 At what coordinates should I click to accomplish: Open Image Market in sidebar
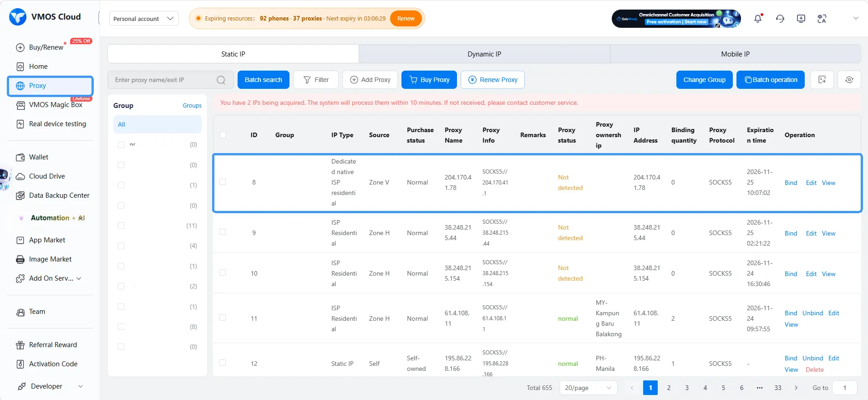50,259
